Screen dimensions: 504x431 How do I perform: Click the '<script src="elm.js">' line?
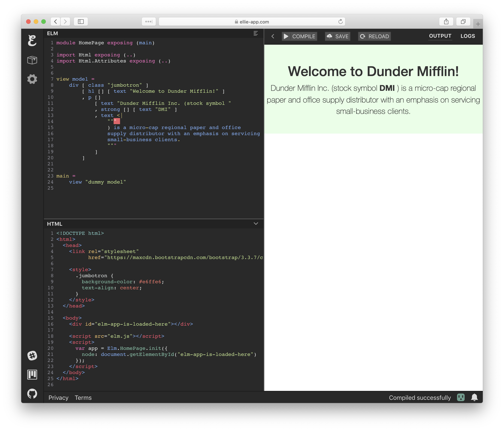(116, 336)
